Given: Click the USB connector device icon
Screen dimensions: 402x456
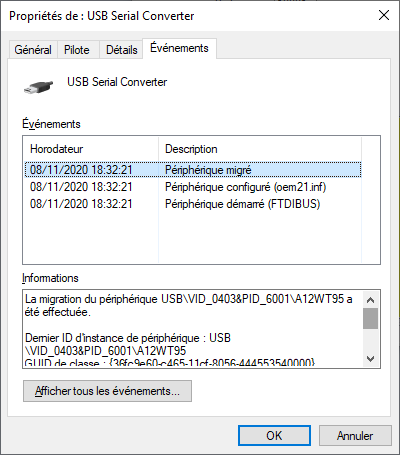Looking at the screenshot, I should pyautogui.click(x=38, y=87).
